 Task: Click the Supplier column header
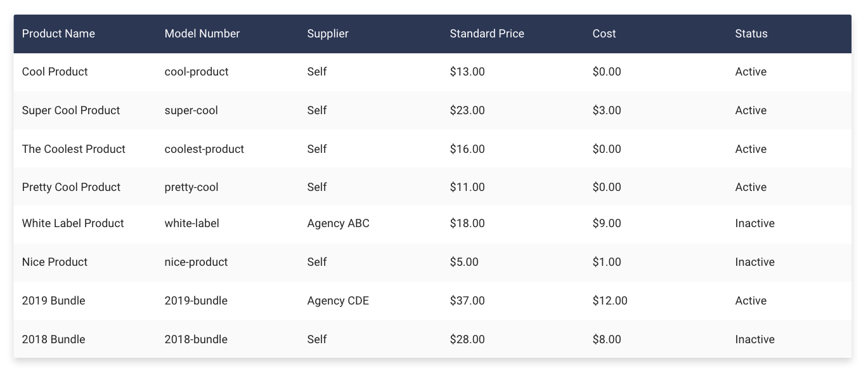[328, 34]
